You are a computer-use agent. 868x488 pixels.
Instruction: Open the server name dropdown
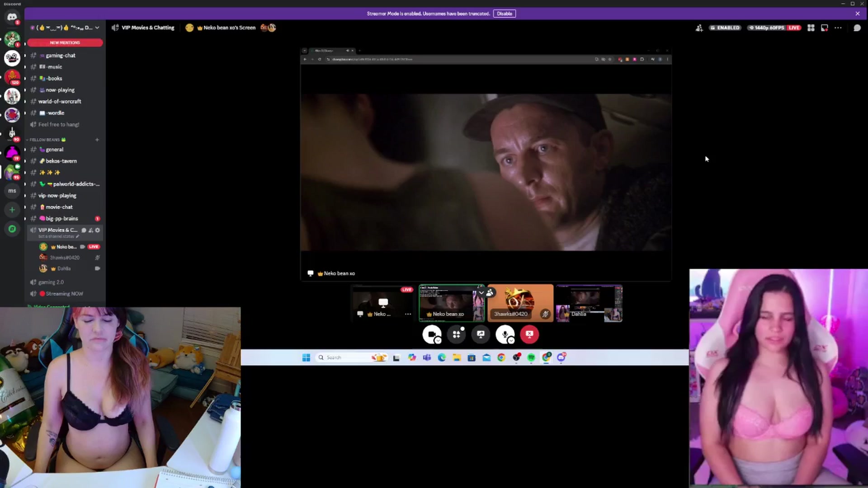pos(65,28)
